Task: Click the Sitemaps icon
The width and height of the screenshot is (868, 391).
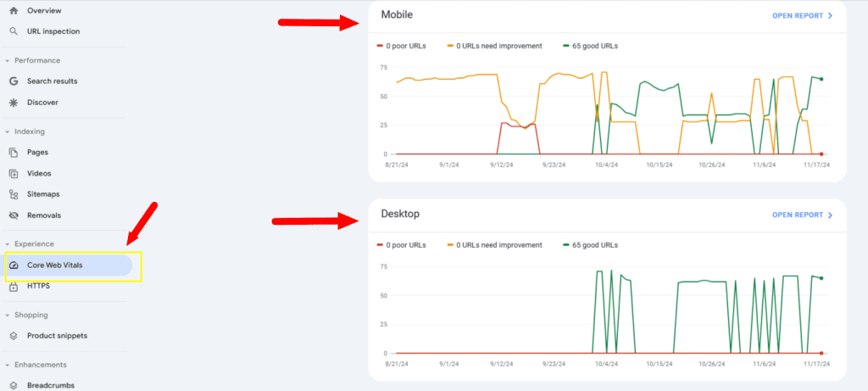Action: pos(14,194)
